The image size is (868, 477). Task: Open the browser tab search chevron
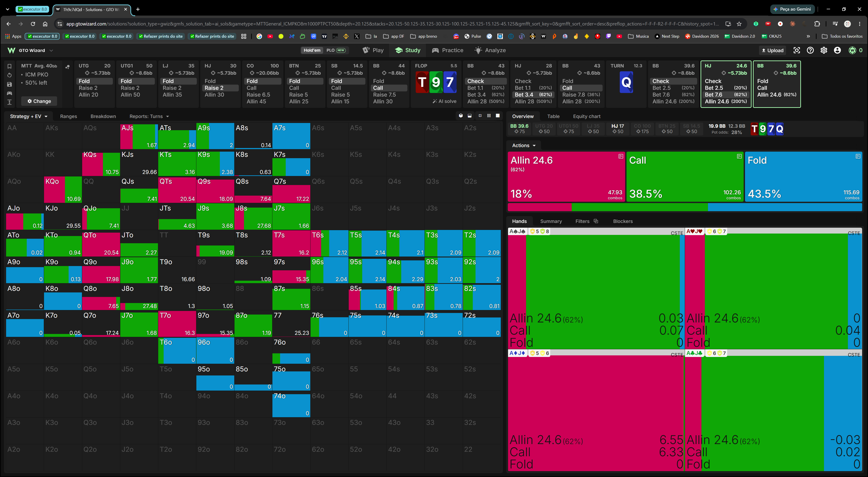7,9
